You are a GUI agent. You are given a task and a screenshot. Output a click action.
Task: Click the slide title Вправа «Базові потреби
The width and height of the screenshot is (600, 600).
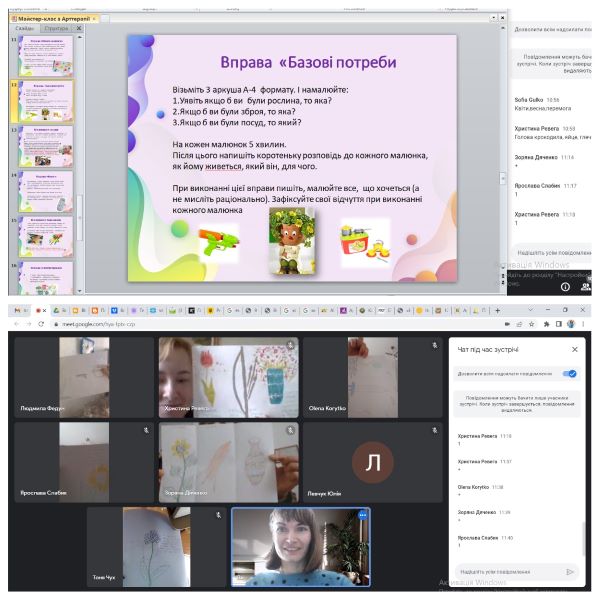click(308, 62)
